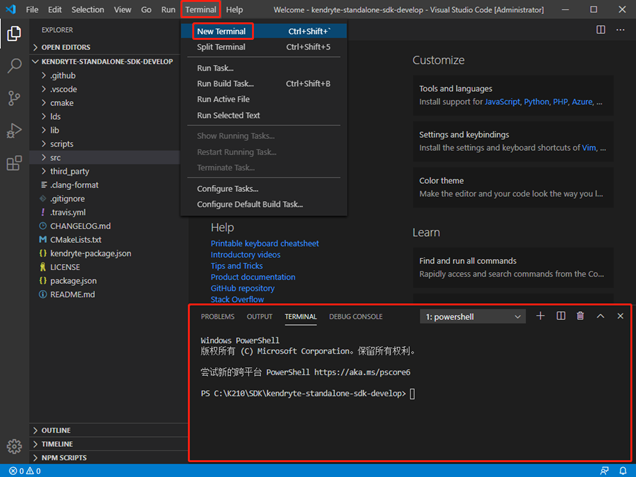This screenshot has width=636, height=477.
Task: Expand the cmake folder
Action: click(105, 103)
